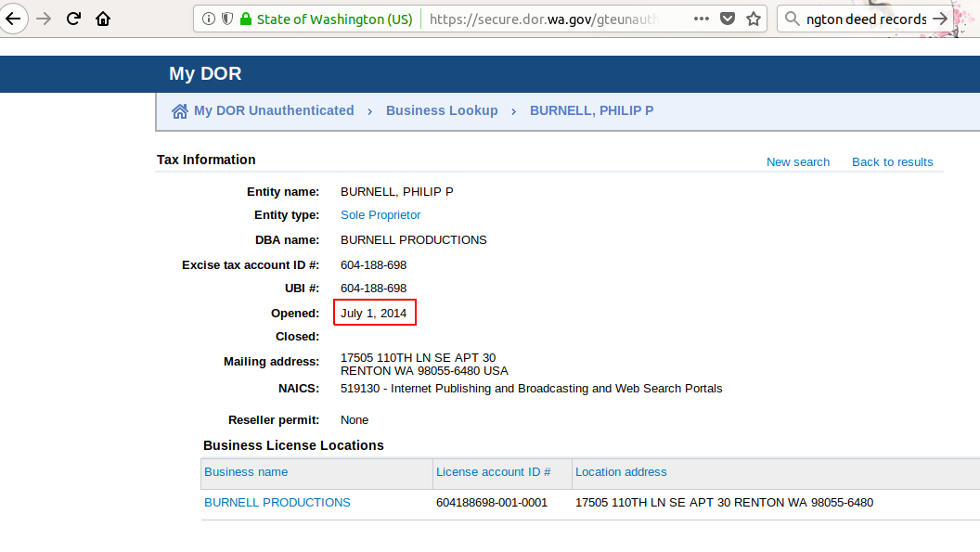Screen dimensions: 980x552
Task: Click DBA name value BURNELL PRODUCTIONS
Action: [x=414, y=240]
